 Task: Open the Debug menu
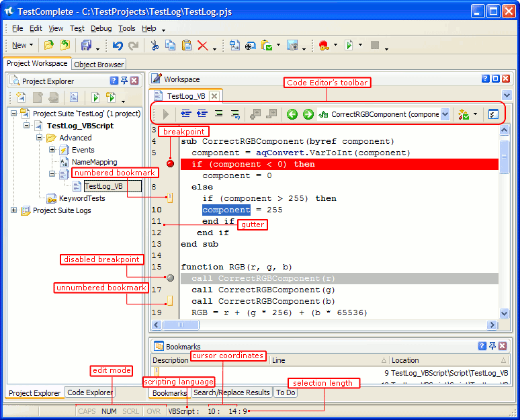tap(101, 28)
